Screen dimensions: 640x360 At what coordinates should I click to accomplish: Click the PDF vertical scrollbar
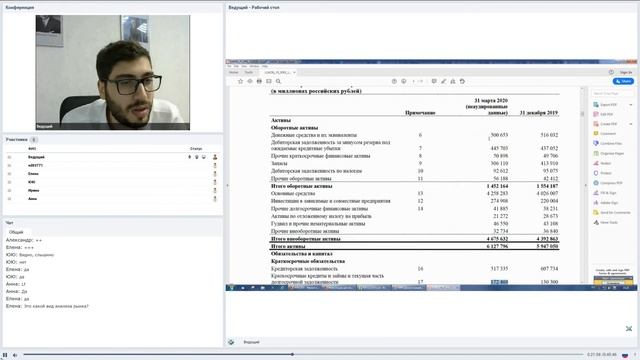582,185
